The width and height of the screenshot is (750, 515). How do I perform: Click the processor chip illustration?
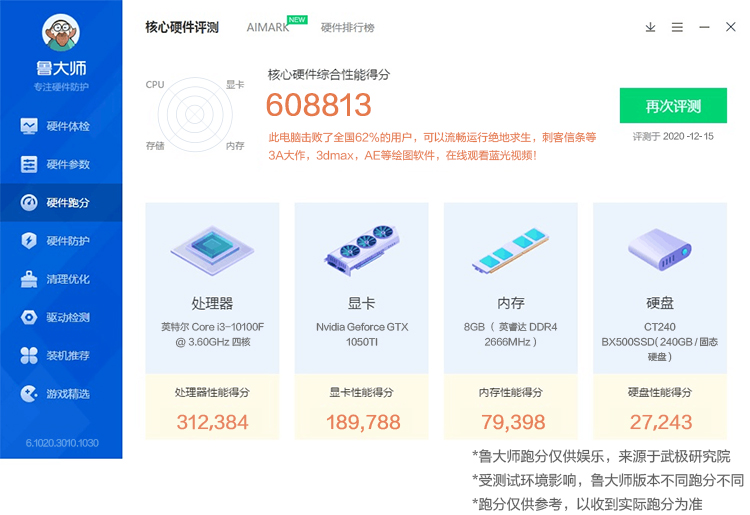click(212, 250)
